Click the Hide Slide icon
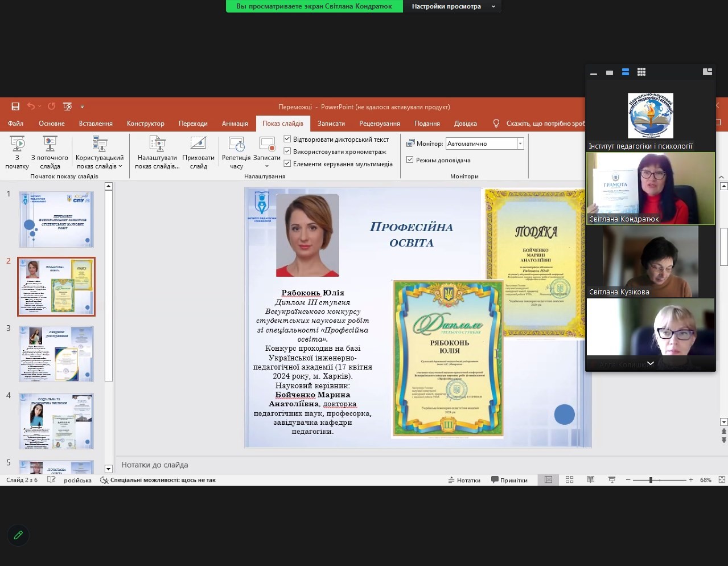The width and height of the screenshot is (728, 566). pos(198,143)
